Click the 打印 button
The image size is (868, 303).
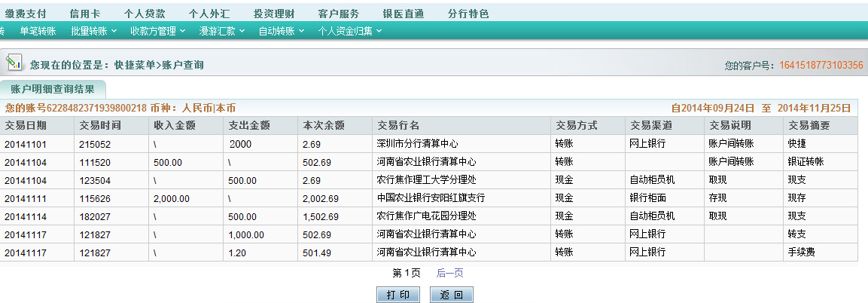click(398, 295)
